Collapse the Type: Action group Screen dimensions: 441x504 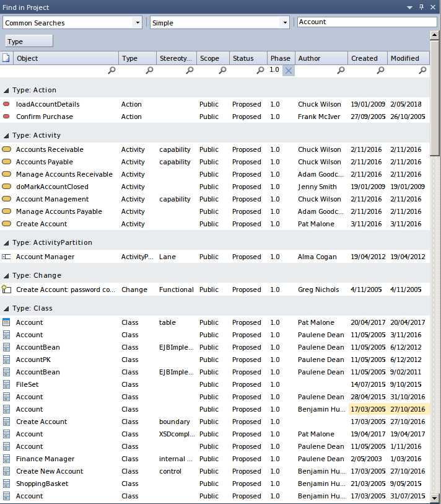click(x=6, y=91)
